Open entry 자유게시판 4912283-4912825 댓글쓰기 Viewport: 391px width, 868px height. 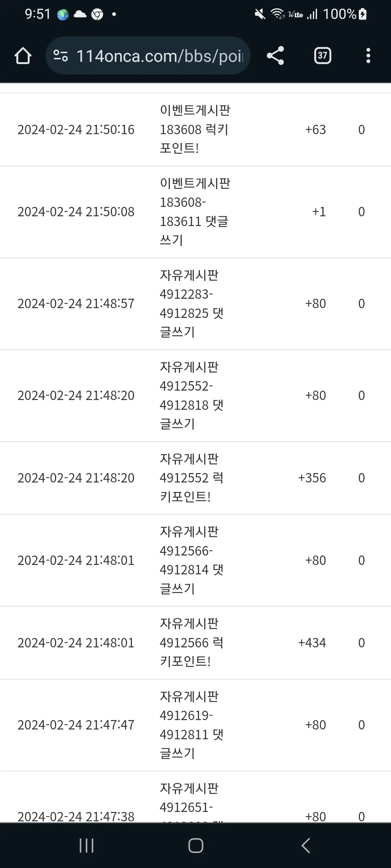[192, 303]
